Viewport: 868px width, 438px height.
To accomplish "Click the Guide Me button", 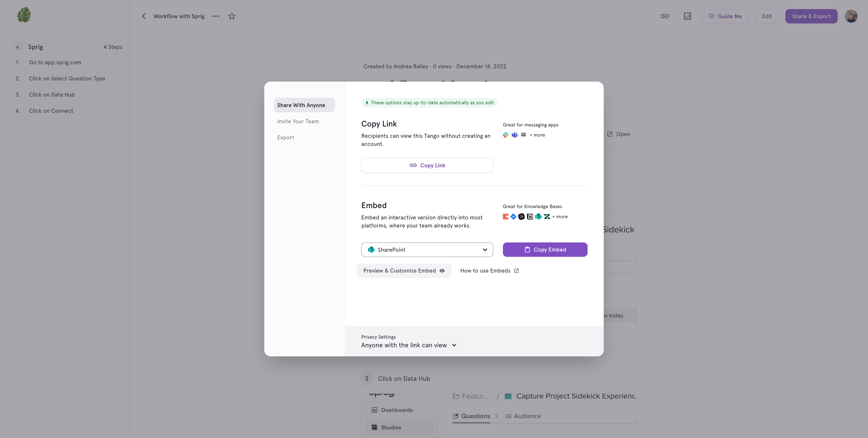I will (x=725, y=16).
